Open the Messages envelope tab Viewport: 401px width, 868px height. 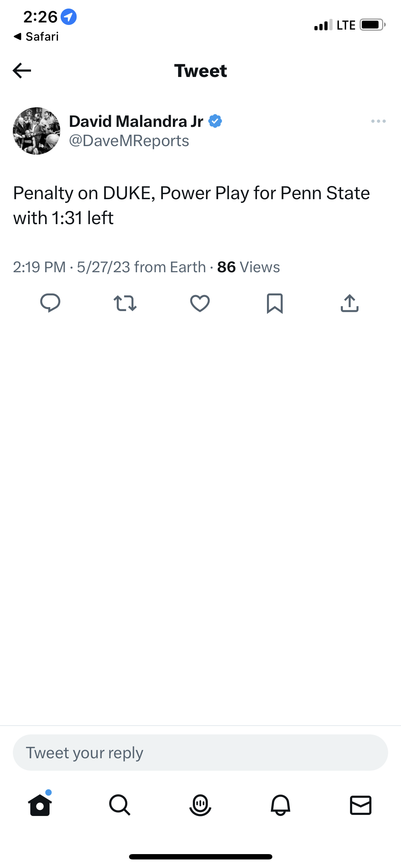point(361,805)
